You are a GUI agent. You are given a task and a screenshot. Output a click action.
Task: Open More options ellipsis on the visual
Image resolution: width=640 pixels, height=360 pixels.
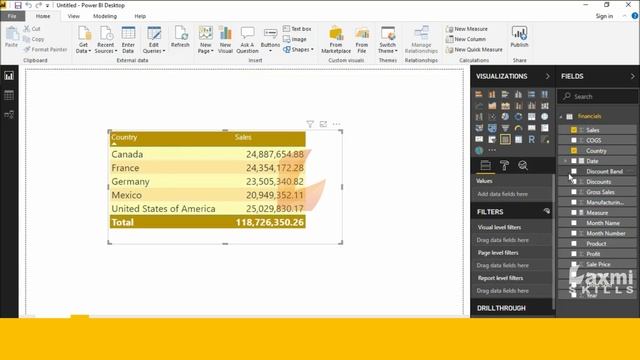click(x=336, y=124)
